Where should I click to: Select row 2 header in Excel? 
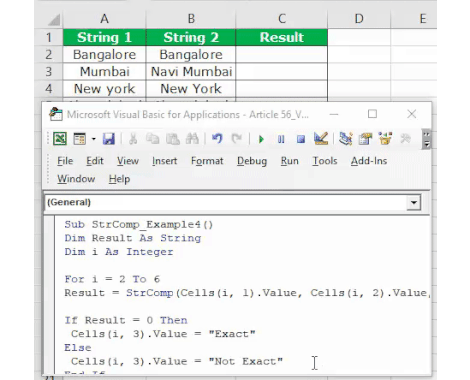coord(49,54)
